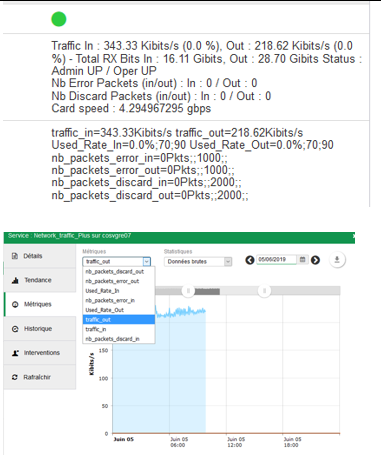Go to previous day arrow
Viewport: 381px width, 455px height.
(250, 260)
